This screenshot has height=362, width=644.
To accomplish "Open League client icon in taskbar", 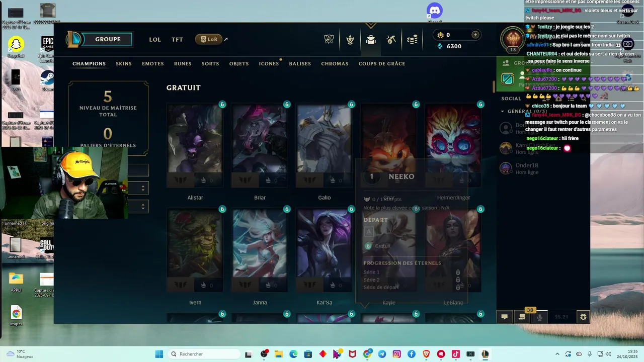I will click(x=485, y=354).
